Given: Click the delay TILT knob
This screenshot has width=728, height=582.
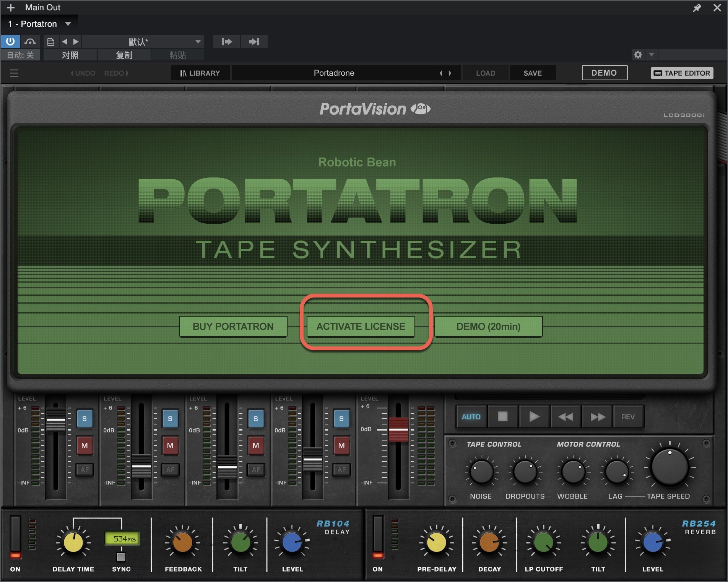Looking at the screenshot, I should point(240,542).
